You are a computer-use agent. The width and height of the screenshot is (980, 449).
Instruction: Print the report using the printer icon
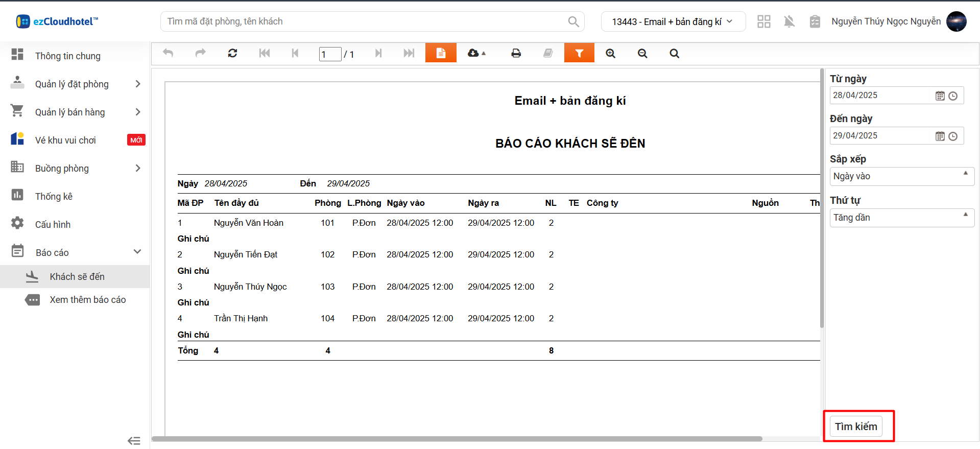click(x=516, y=53)
